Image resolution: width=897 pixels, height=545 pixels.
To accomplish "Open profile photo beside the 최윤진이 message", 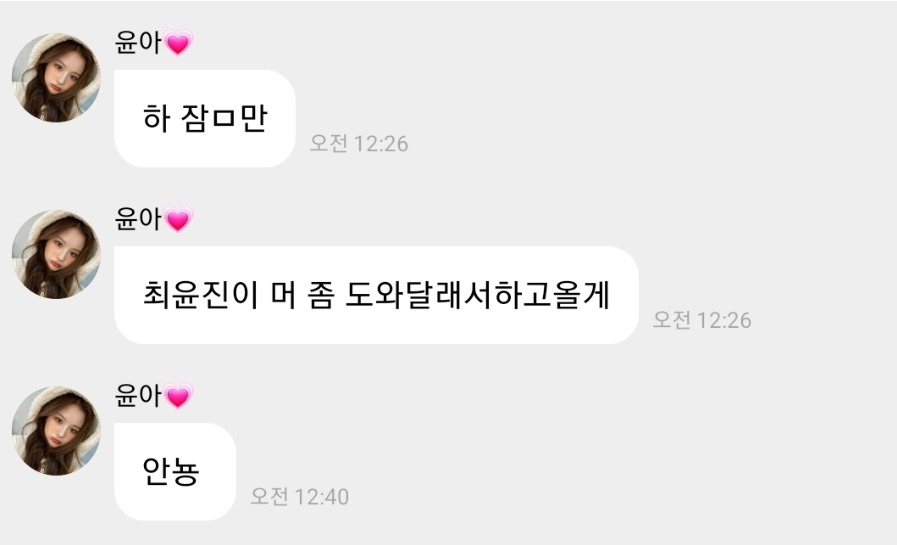I will tap(56, 254).
